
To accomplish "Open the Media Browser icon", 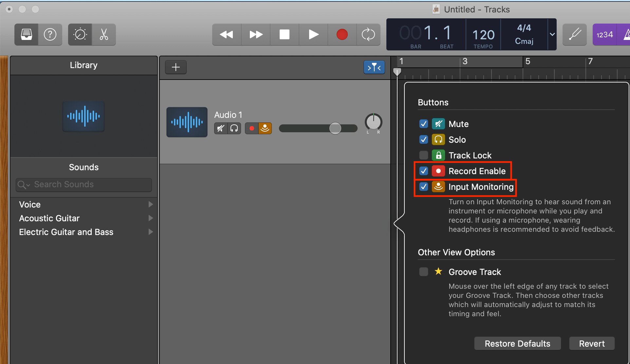I will (26, 34).
